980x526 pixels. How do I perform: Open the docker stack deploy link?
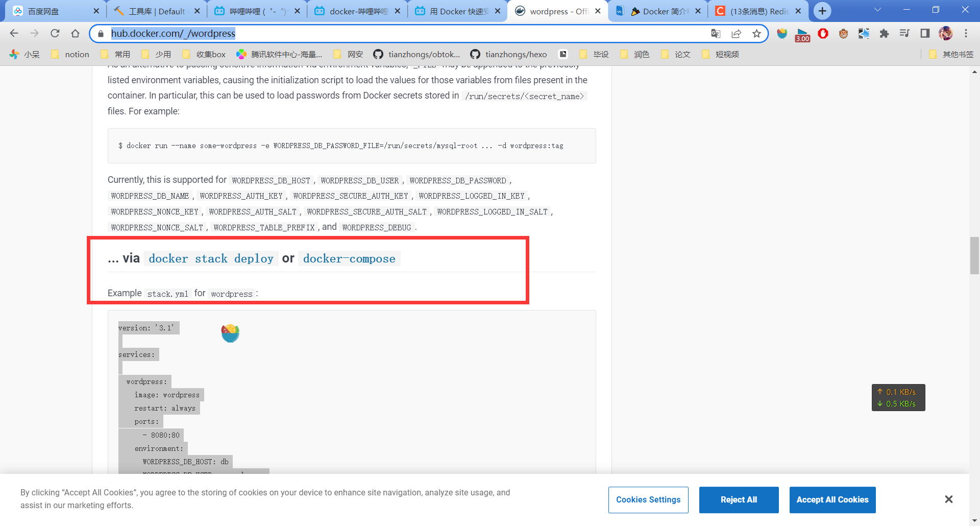click(x=211, y=259)
